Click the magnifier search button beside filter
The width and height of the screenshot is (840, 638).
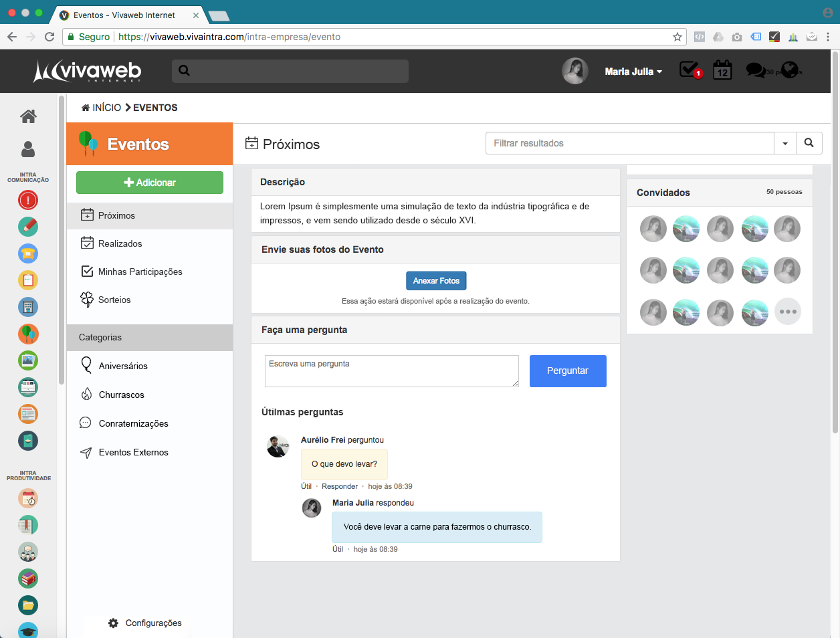809,143
